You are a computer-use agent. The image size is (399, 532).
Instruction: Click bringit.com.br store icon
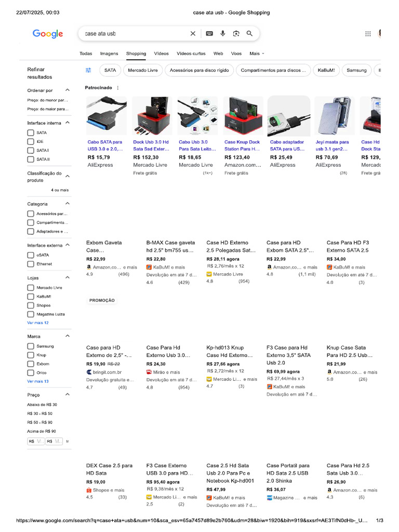click(x=89, y=372)
